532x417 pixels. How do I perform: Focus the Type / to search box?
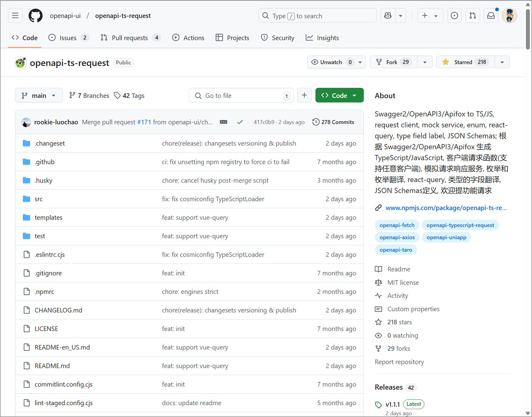tap(318, 16)
